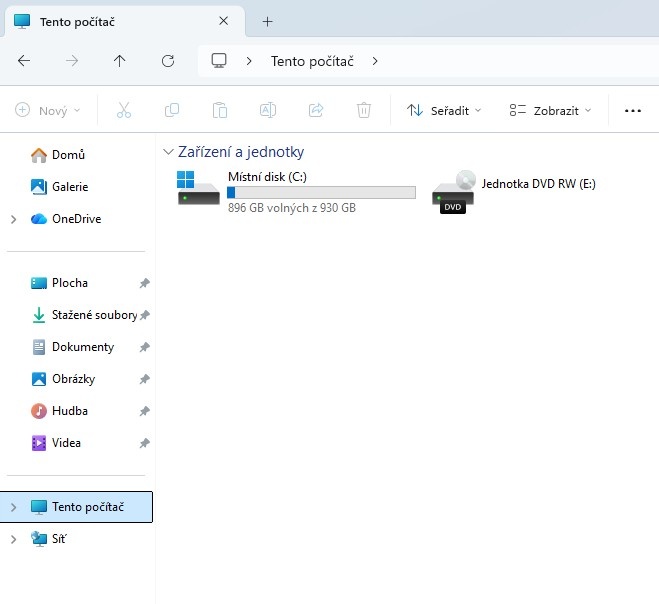
Task: Open the three-dot more options menu
Action: coord(632,111)
